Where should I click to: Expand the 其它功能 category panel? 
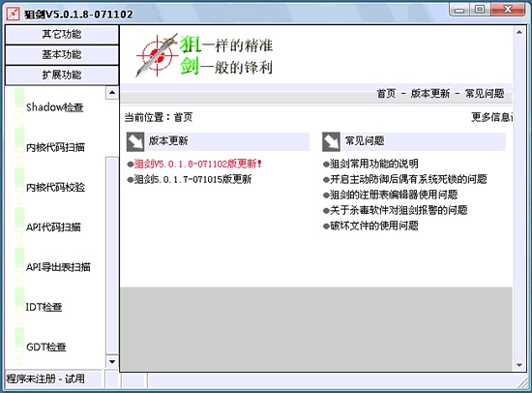pos(62,34)
